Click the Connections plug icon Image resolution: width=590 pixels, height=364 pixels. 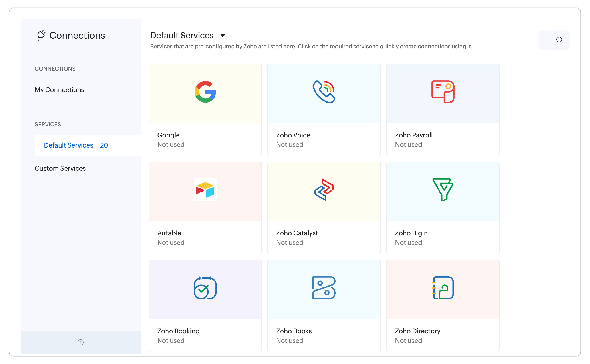(41, 35)
